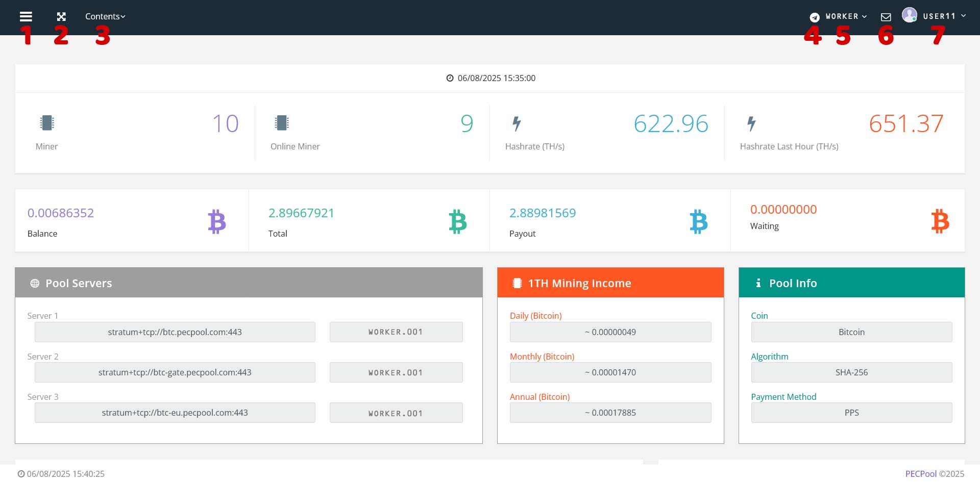
Task: Click the Server 3 btc-eu address field
Action: tap(175, 413)
